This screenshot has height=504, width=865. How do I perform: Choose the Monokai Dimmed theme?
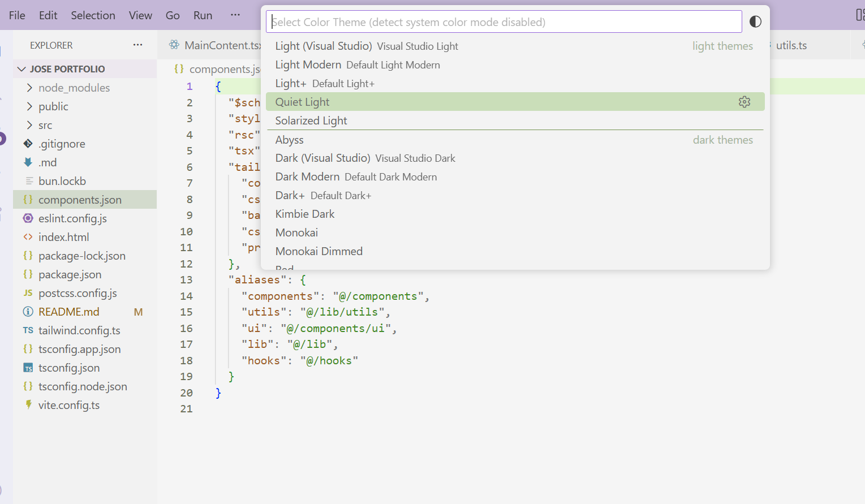click(x=319, y=251)
